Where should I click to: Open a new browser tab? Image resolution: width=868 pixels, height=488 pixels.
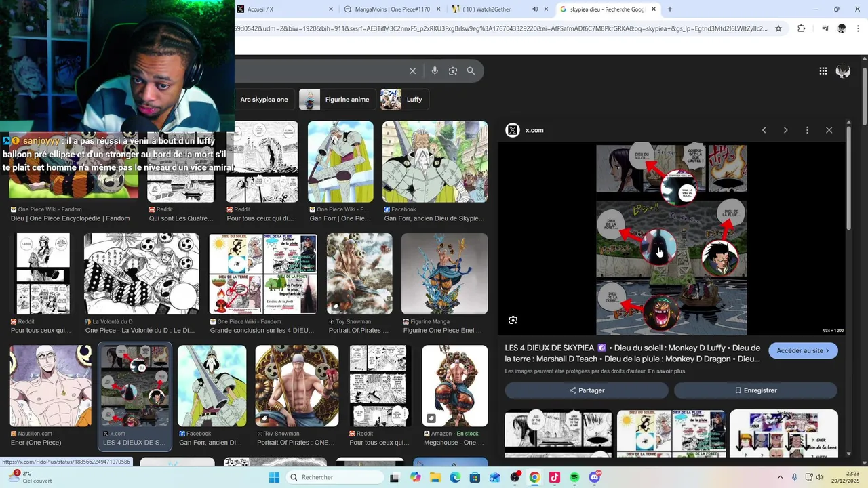click(670, 9)
